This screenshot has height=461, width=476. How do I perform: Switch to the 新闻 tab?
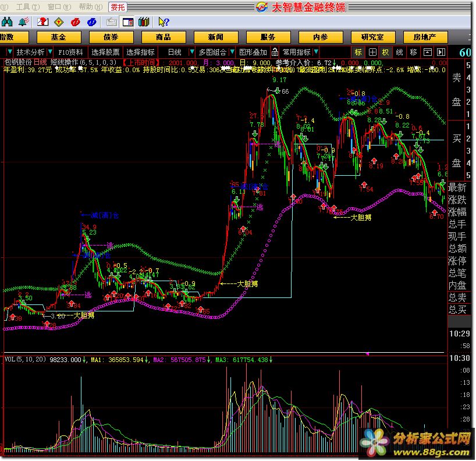click(x=216, y=37)
